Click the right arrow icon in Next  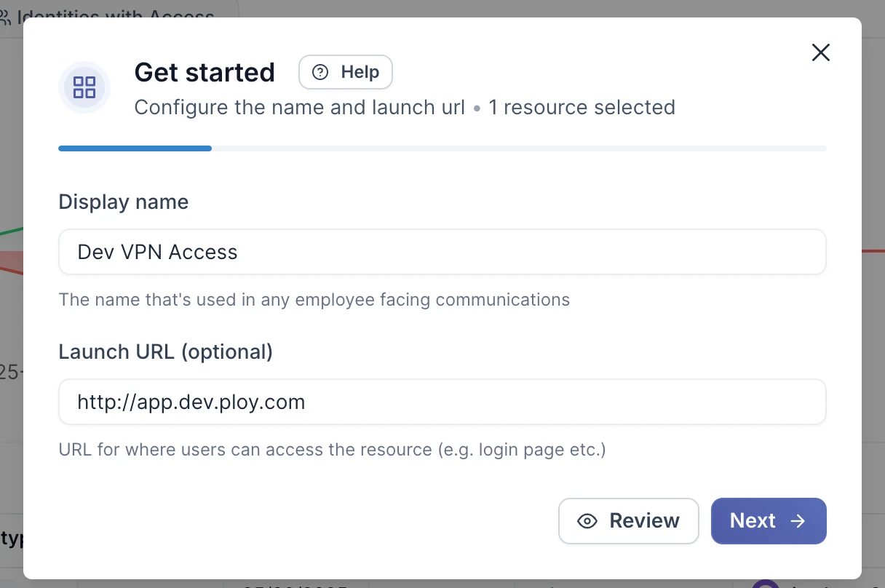[798, 521]
